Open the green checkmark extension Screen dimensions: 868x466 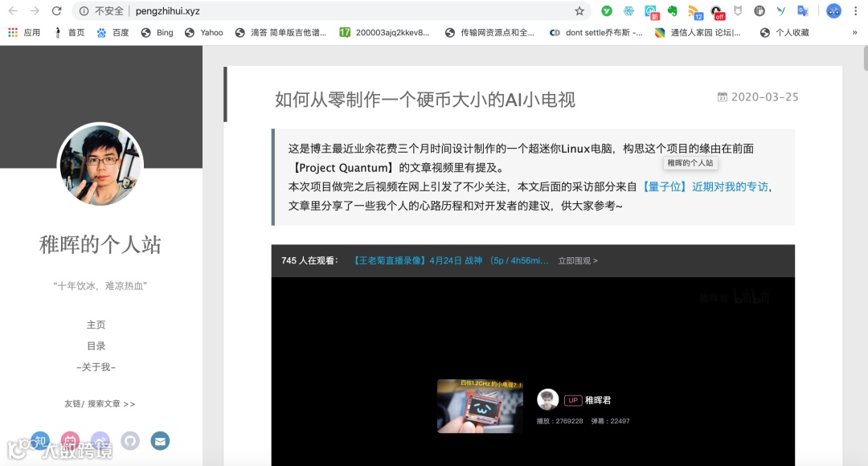[x=607, y=10]
